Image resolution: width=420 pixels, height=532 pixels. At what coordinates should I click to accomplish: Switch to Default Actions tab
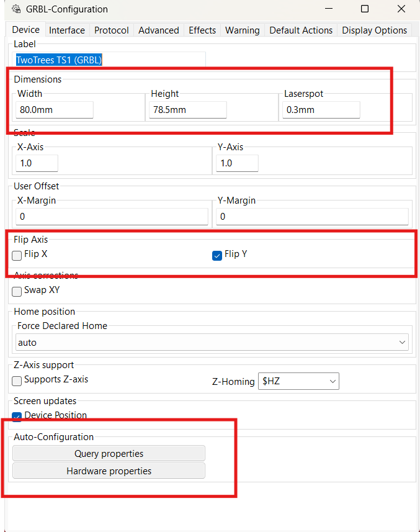(x=301, y=30)
